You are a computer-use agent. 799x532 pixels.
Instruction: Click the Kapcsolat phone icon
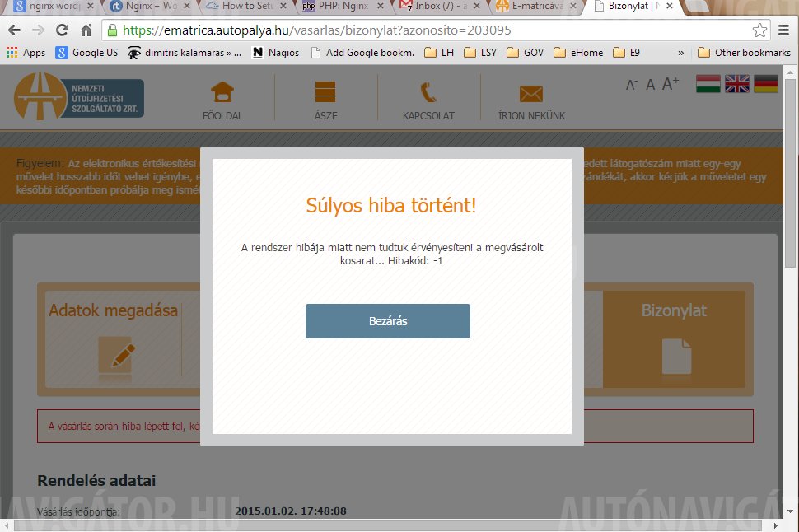pos(428,92)
